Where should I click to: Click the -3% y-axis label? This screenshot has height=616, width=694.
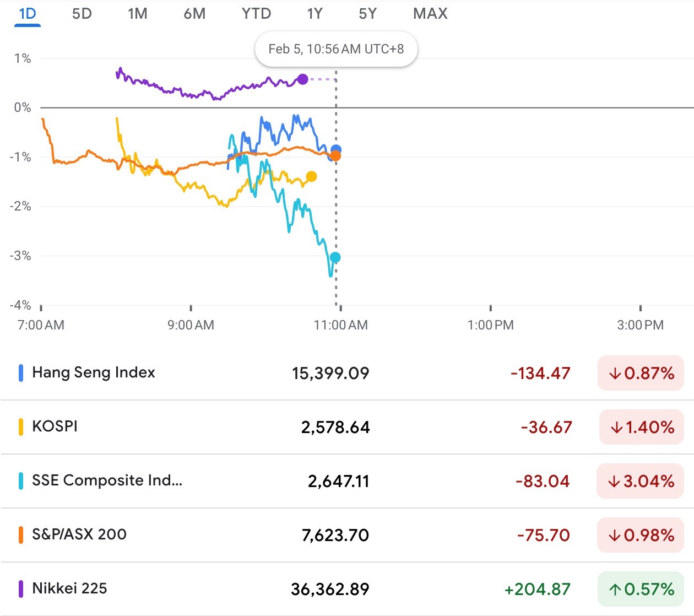(20, 256)
